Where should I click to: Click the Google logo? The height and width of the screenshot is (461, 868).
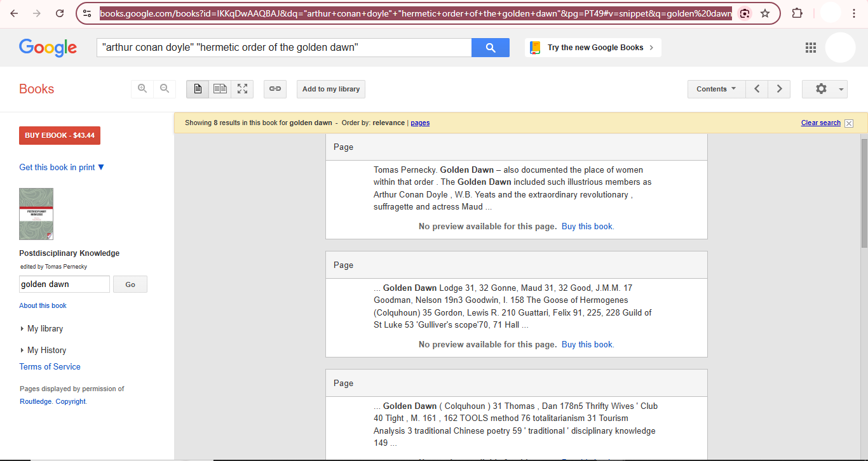(x=48, y=48)
